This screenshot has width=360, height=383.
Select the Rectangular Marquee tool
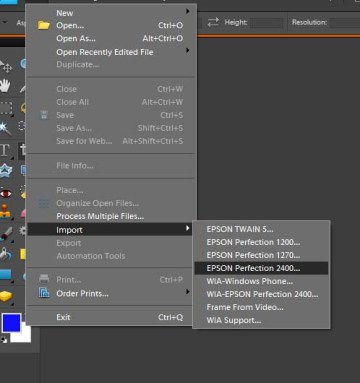(6, 108)
